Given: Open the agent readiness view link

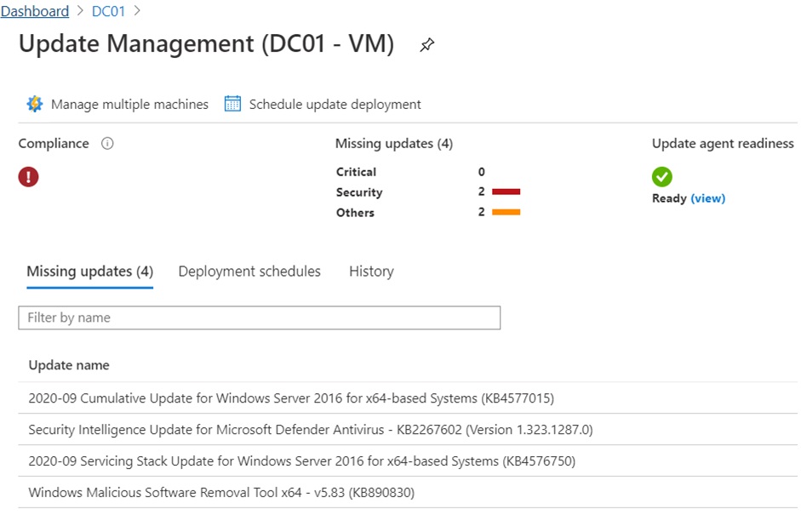Looking at the screenshot, I should point(707,198).
